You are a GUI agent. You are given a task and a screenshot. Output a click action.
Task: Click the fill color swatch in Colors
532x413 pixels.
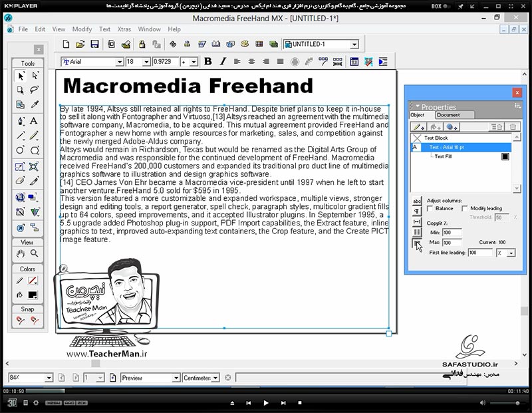33,295
